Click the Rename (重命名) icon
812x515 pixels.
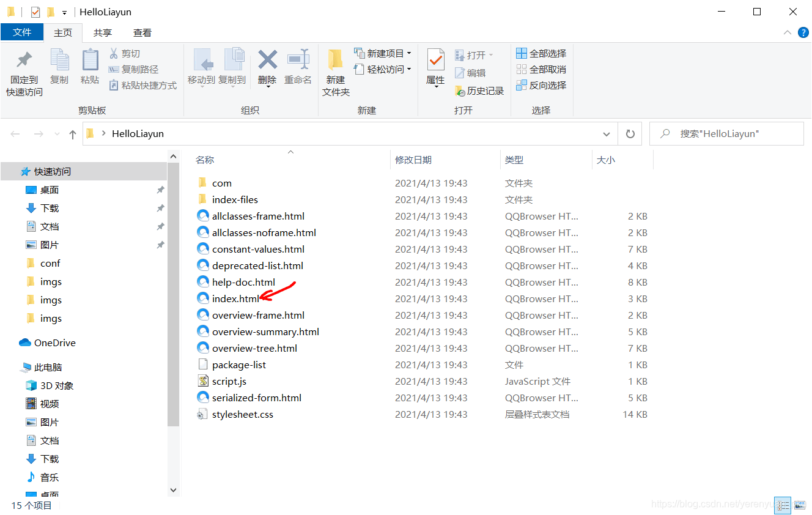tap(298, 59)
